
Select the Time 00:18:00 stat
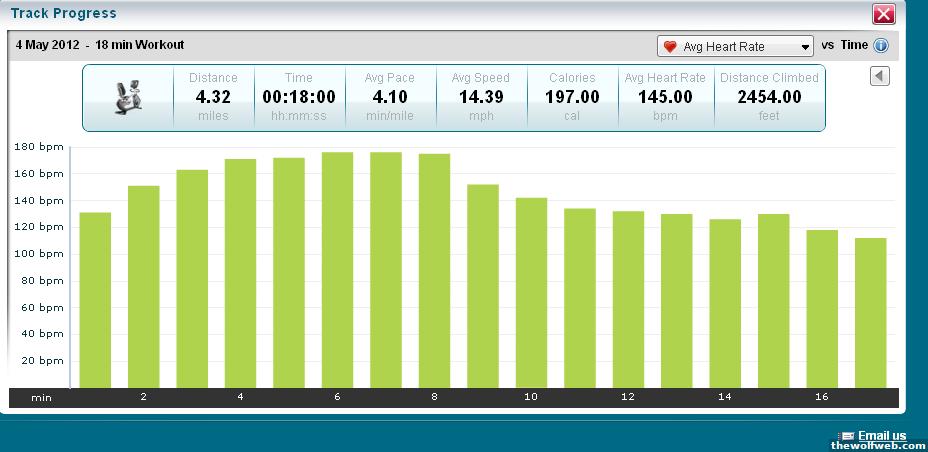tap(299, 97)
